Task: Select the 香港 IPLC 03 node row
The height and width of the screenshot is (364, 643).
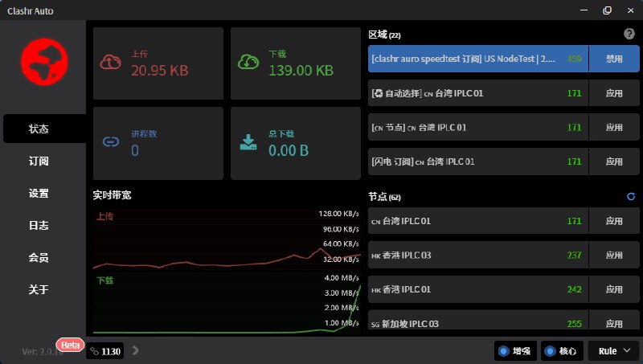Action: click(x=478, y=255)
